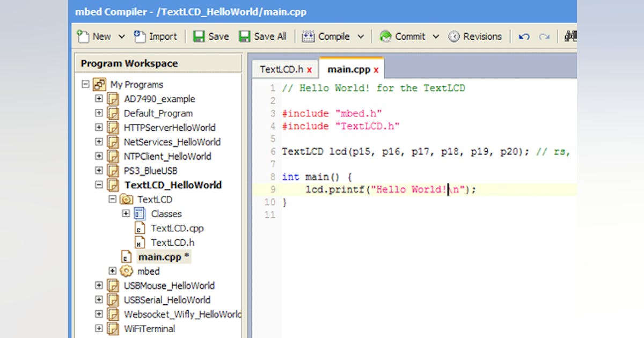The image size is (644, 338).
Task: Open the Revisions history icon
Action: point(453,36)
